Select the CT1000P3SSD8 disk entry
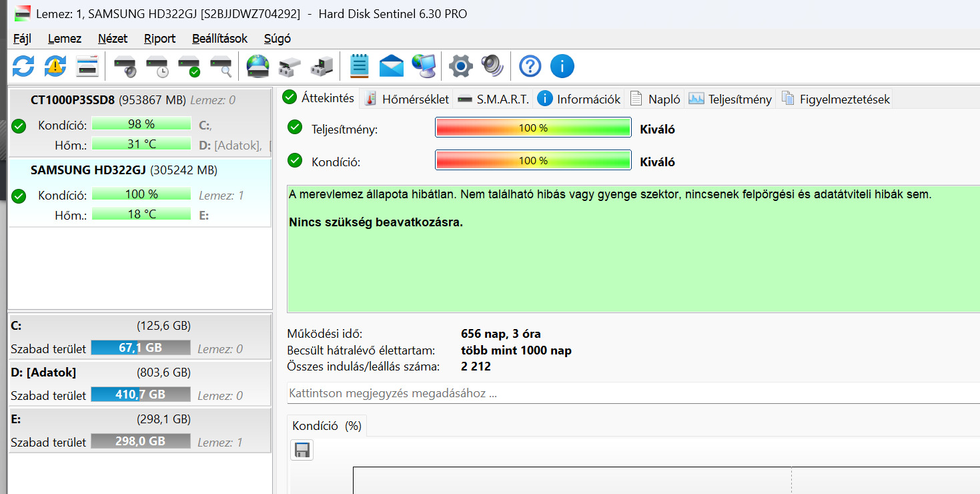This screenshot has width=980, height=494. pos(140,123)
